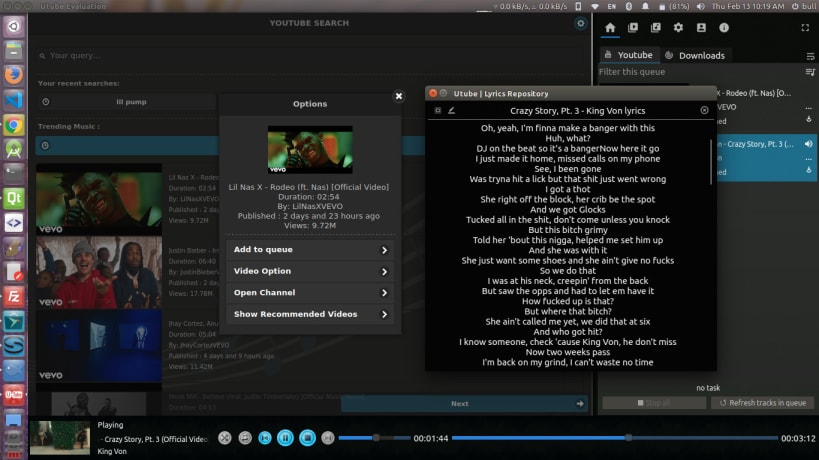This screenshot has height=460, width=819.
Task: Click the Options dialog video thumbnail
Action: click(310, 149)
